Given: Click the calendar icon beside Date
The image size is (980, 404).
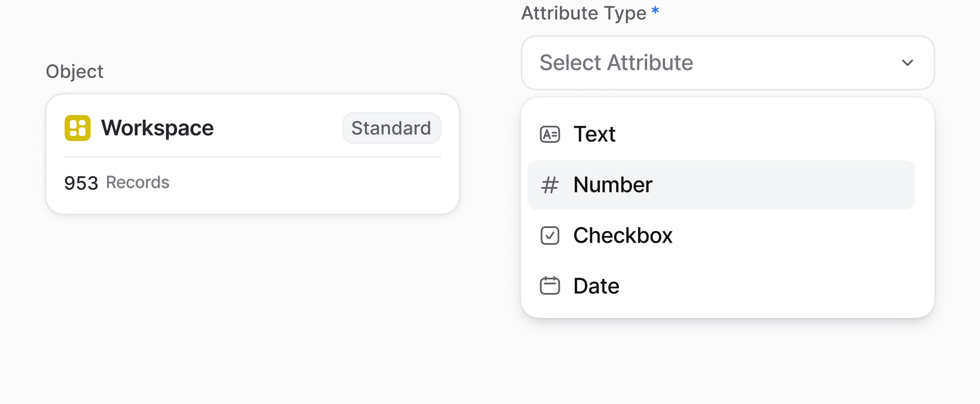Looking at the screenshot, I should pos(550,286).
